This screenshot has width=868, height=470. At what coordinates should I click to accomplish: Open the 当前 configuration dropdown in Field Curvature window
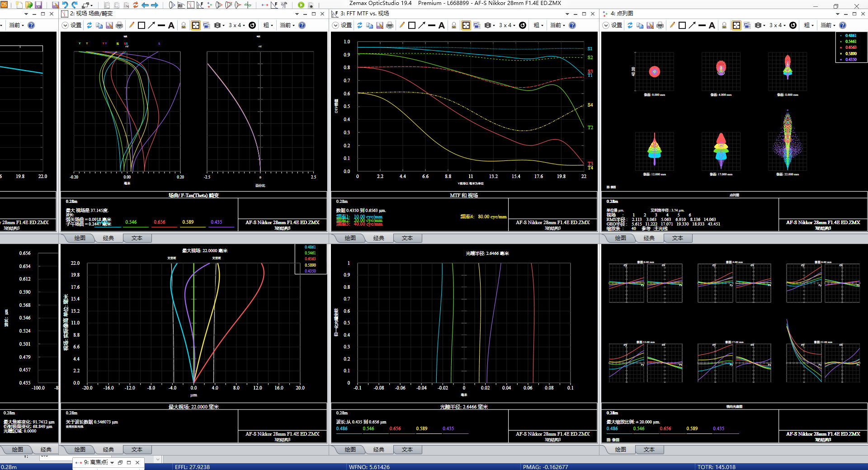(287, 25)
